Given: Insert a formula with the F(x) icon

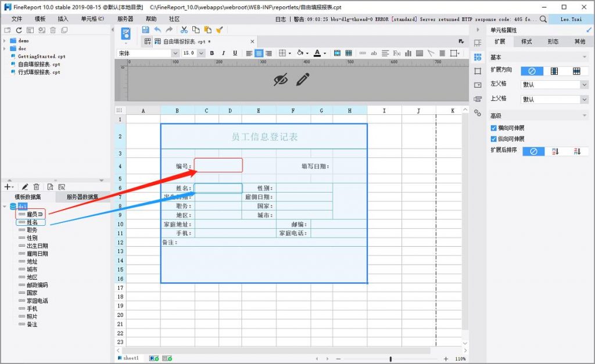Looking at the screenshot, I should (x=397, y=53).
